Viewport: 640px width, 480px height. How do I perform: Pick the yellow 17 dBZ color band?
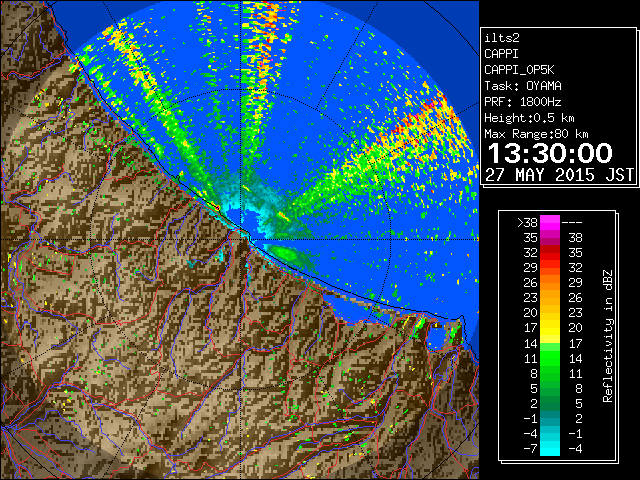click(550, 328)
